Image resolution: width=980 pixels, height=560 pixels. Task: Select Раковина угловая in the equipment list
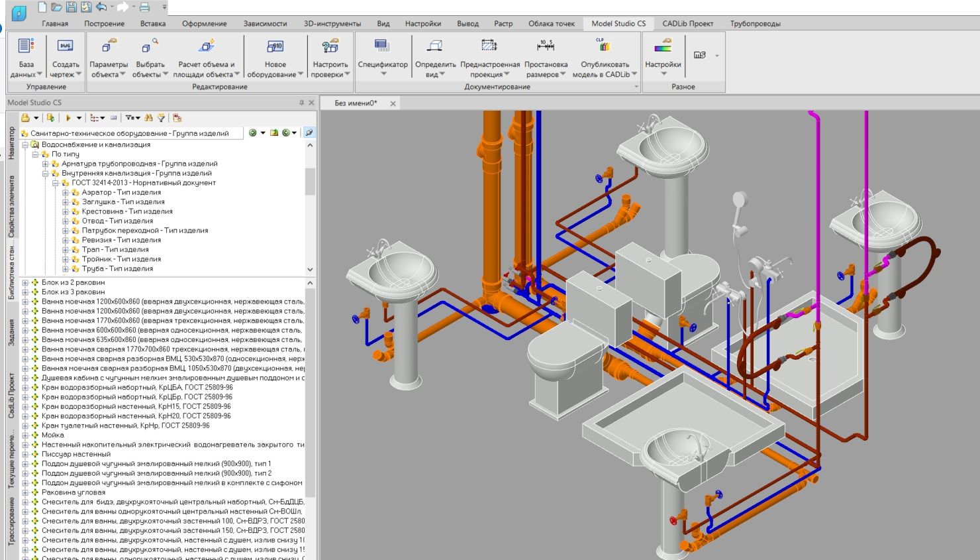(x=73, y=492)
